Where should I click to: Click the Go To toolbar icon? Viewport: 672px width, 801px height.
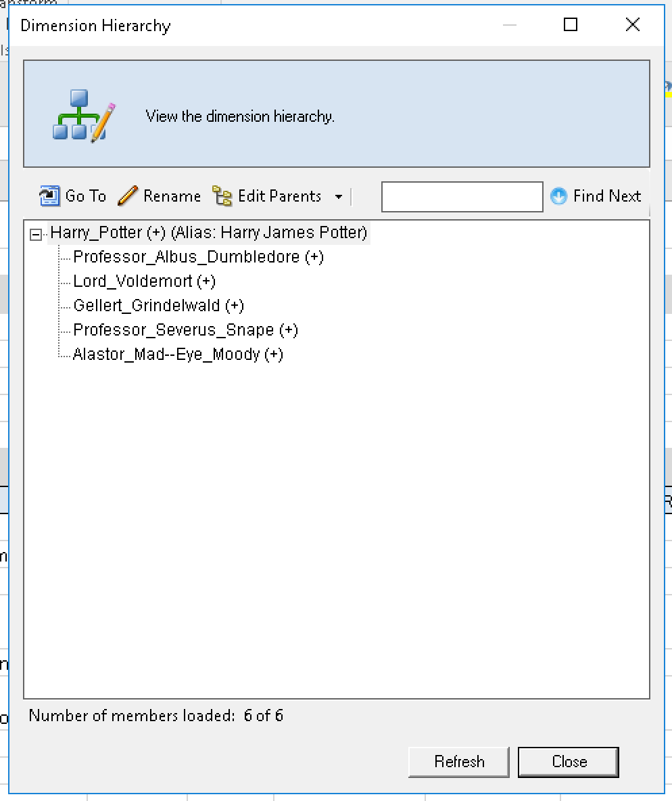50,196
